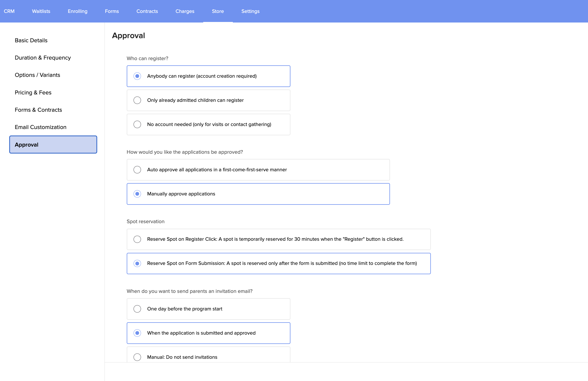Choose 'Manual: Do not send invitations'

click(x=137, y=357)
